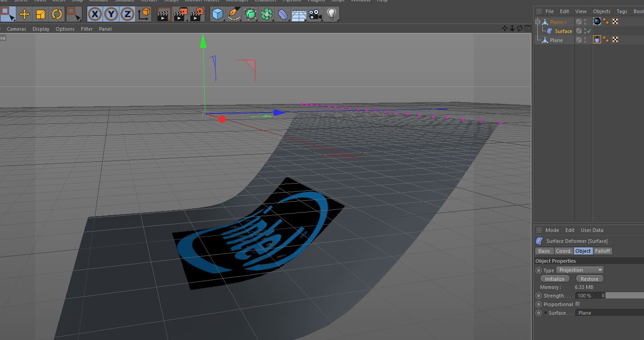Toggle Plane.1 layer box
The width and height of the screenshot is (644, 340).
(578, 22)
